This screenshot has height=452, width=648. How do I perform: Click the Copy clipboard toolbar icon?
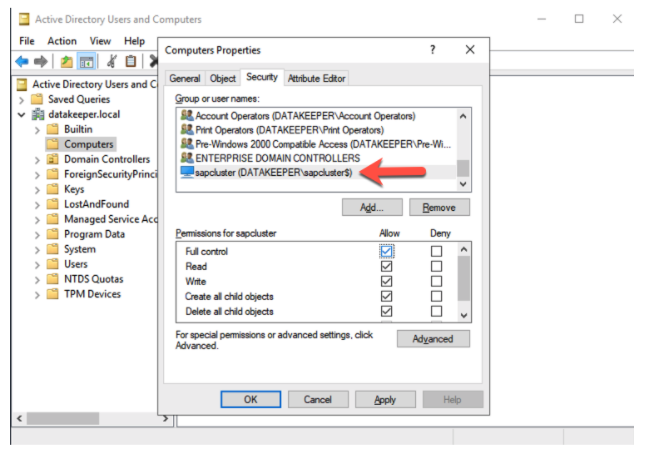click(x=131, y=62)
